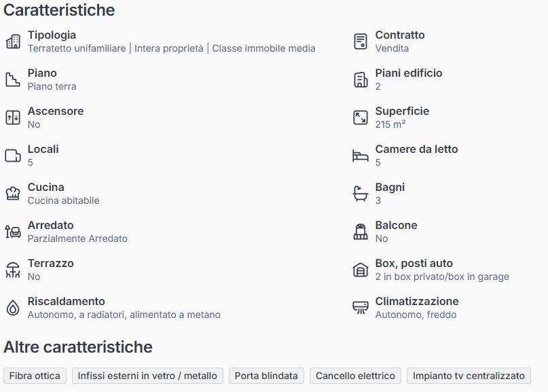Click the Impianto tv centralizzato tag
The image size is (548, 392).
tap(469, 376)
